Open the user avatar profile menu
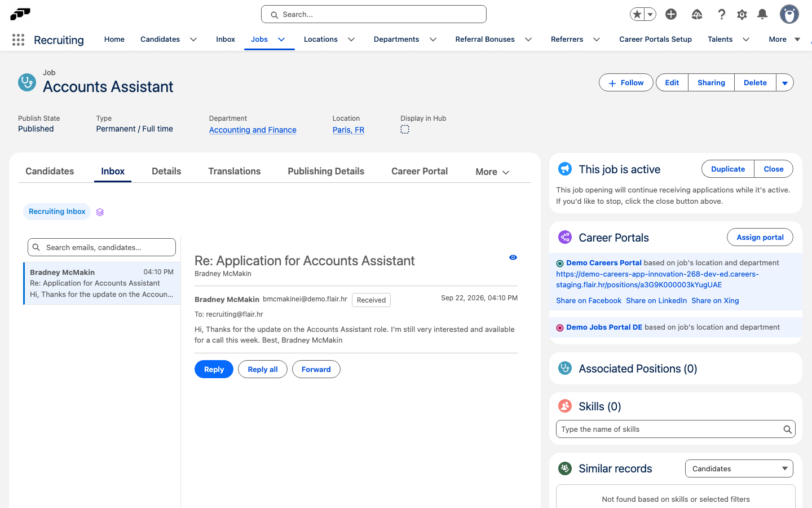The image size is (812, 508). point(789,14)
